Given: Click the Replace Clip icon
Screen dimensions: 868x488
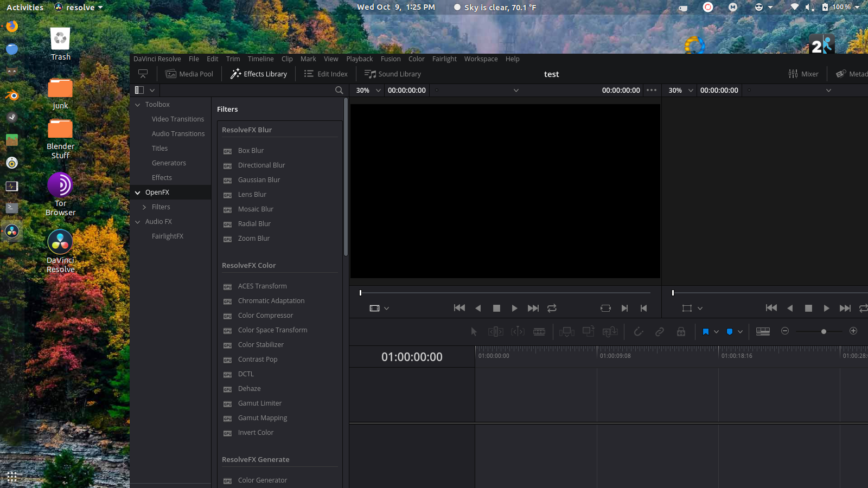Looking at the screenshot, I should 610,331.
